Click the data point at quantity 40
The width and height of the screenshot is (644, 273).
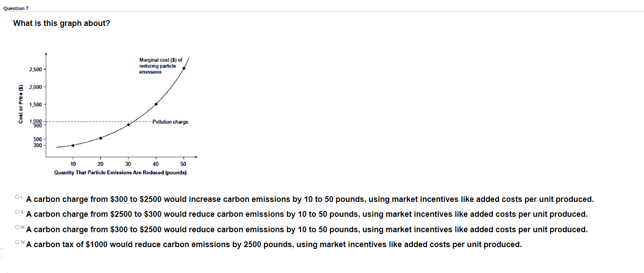(156, 104)
